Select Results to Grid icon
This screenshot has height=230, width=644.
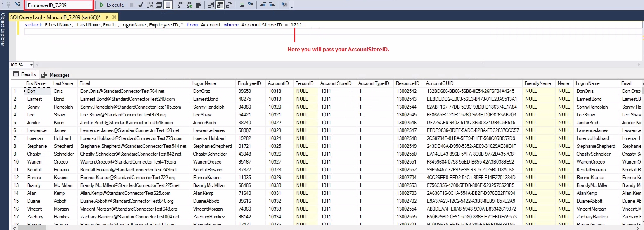pyautogui.click(x=220, y=5)
